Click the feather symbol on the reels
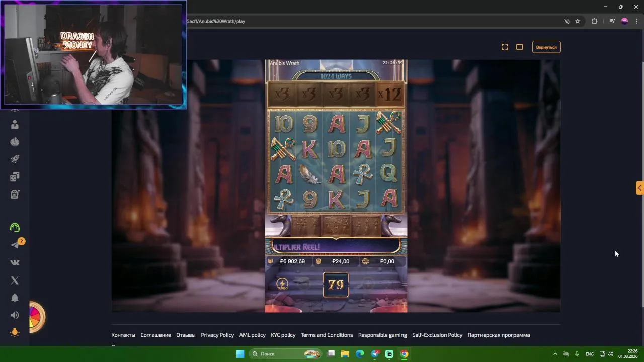Image resolution: width=644 pixels, height=362 pixels. (x=310, y=174)
